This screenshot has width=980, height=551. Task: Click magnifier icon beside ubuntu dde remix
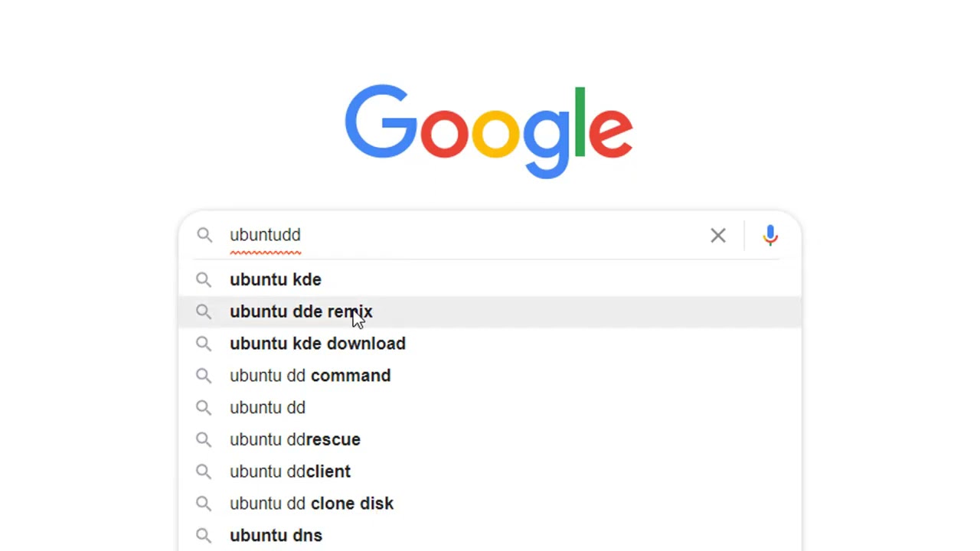[203, 311]
